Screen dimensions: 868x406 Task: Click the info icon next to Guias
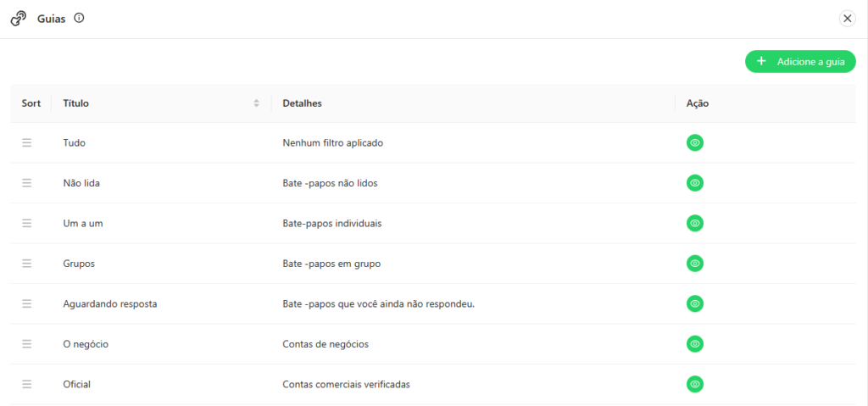pyautogui.click(x=79, y=19)
